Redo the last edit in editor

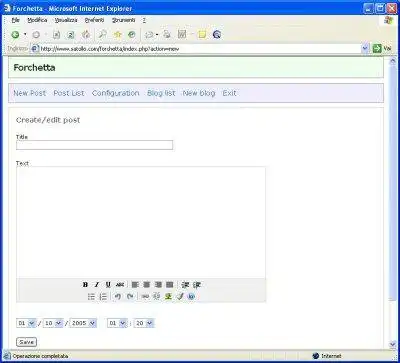point(130,296)
